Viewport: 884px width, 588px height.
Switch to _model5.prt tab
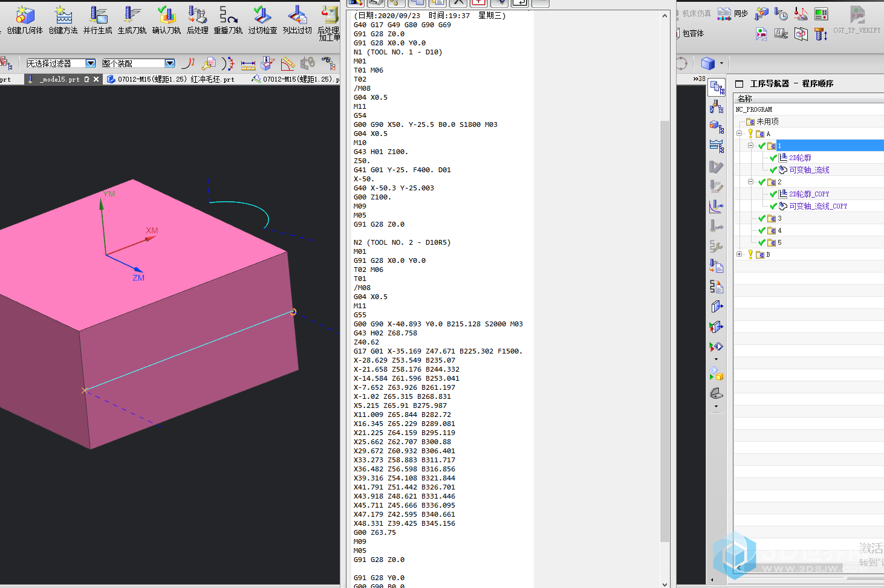pyautogui.click(x=60, y=79)
